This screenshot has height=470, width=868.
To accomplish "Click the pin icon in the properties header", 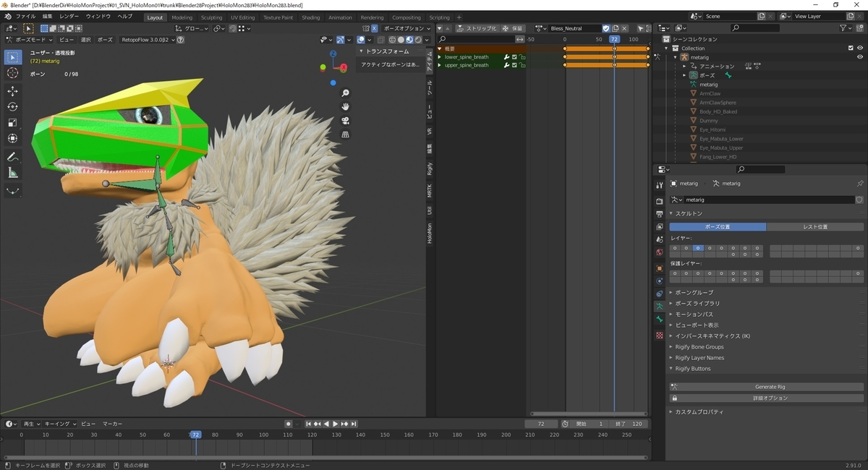I will pos(860,184).
